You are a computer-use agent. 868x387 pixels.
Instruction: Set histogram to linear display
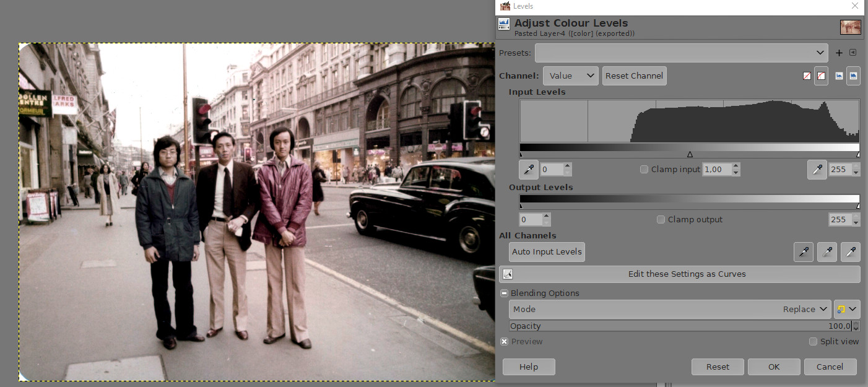[839, 76]
